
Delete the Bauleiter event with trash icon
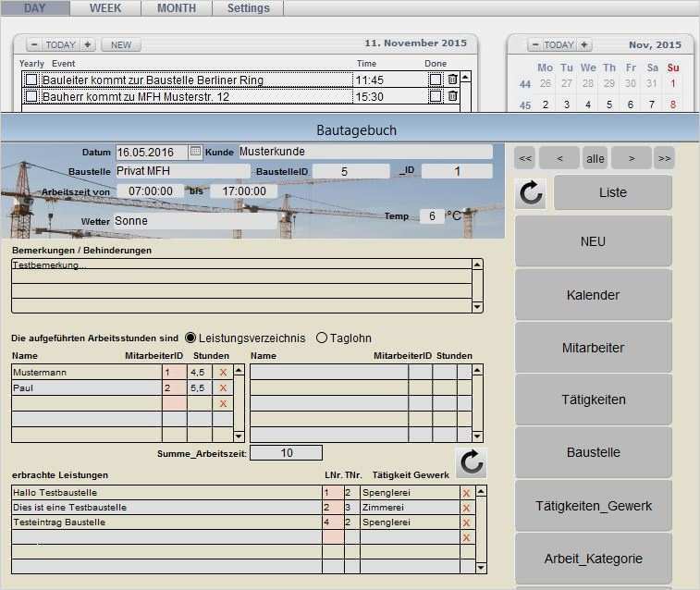(x=452, y=80)
